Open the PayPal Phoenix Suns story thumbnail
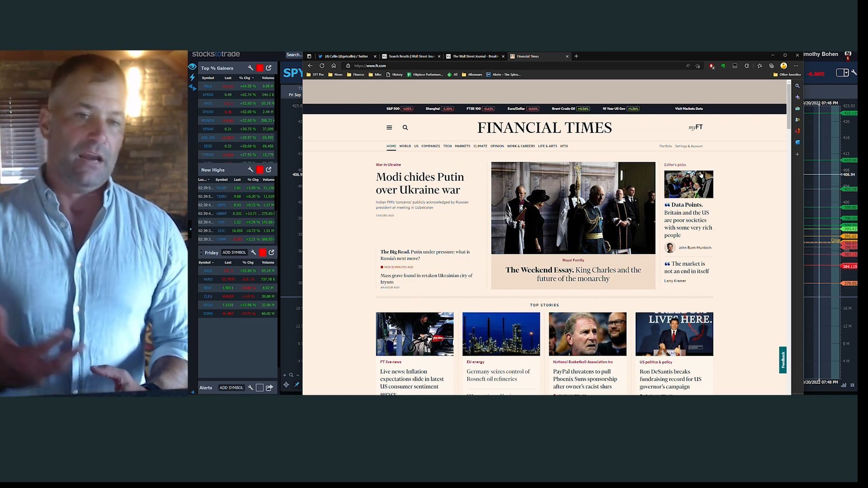Image resolution: width=868 pixels, height=488 pixels. pos(587,334)
